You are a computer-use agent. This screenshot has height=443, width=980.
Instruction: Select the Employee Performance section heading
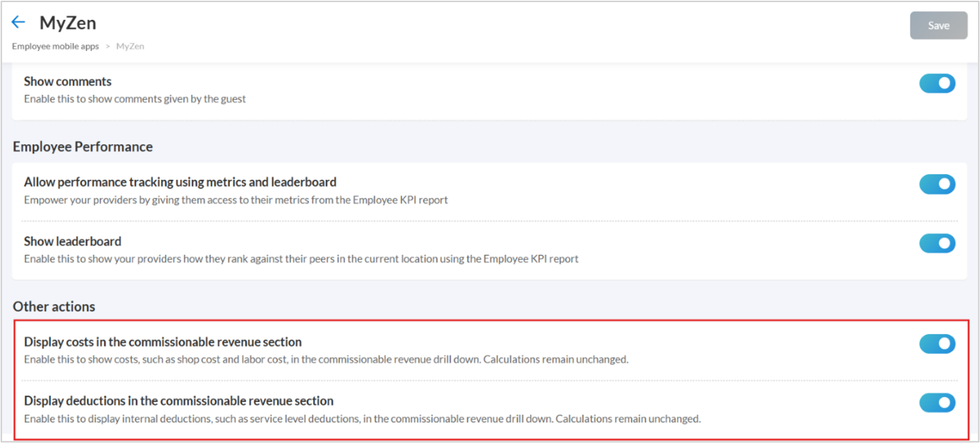(x=83, y=146)
